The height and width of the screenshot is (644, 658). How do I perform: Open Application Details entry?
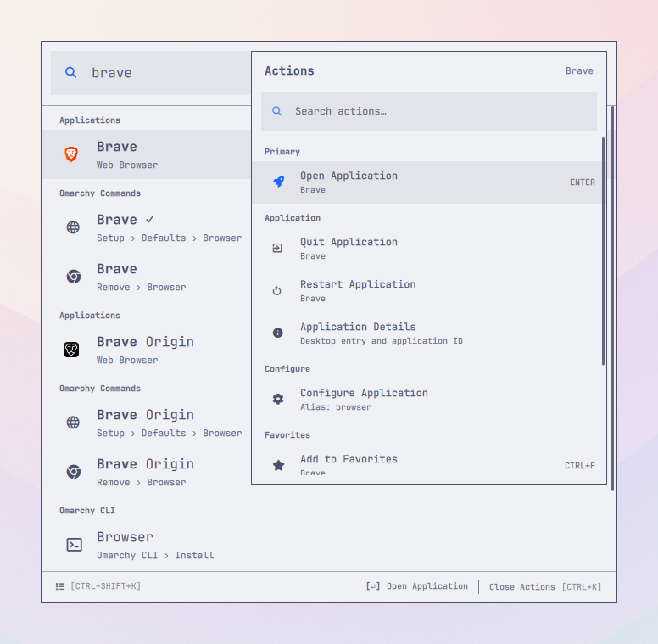click(x=427, y=333)
